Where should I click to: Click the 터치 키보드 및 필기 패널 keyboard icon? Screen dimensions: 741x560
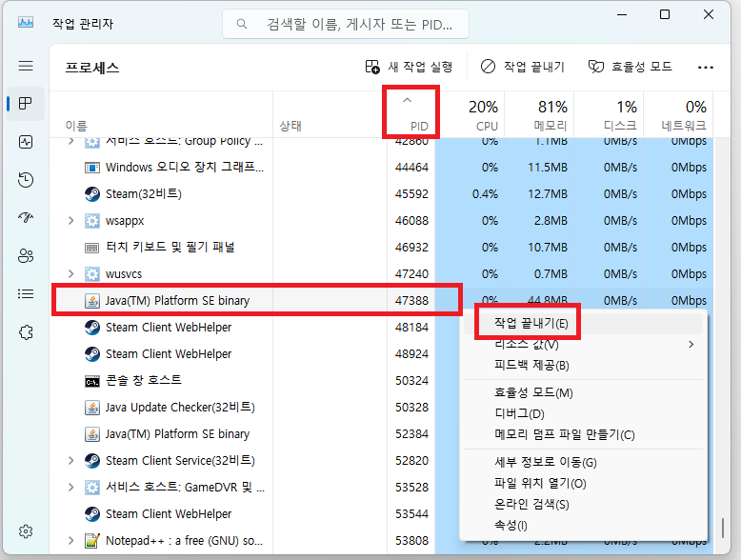coord(92,248)
